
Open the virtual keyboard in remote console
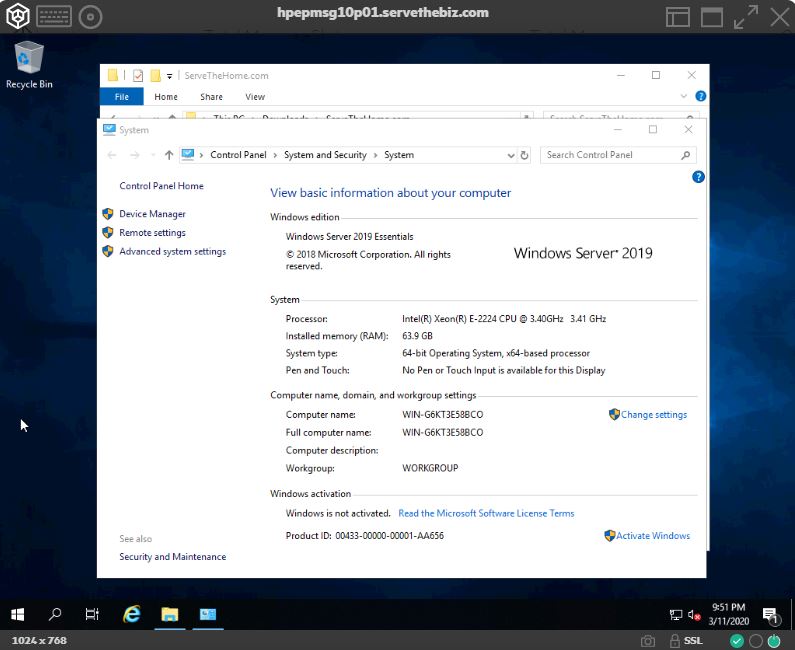click(54, 16)
